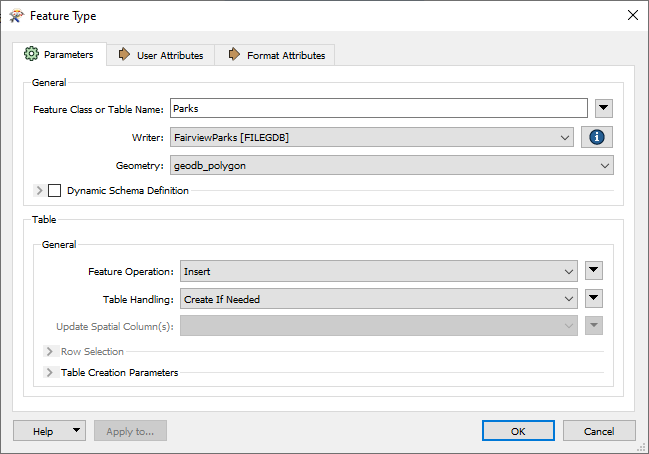
Task: Open the Feature Operation dropdown set to Insert
Action: 379,271
